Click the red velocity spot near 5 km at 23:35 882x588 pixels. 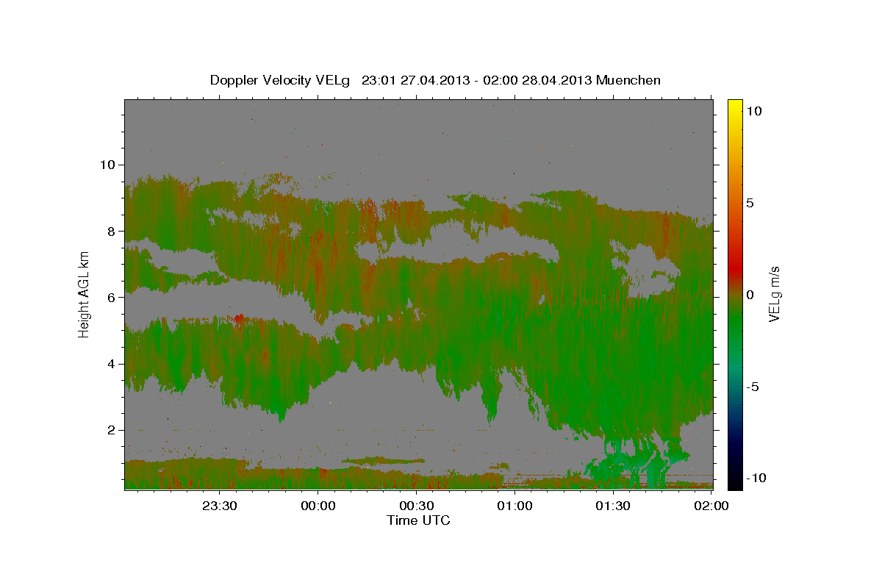(x=240, y=319)
